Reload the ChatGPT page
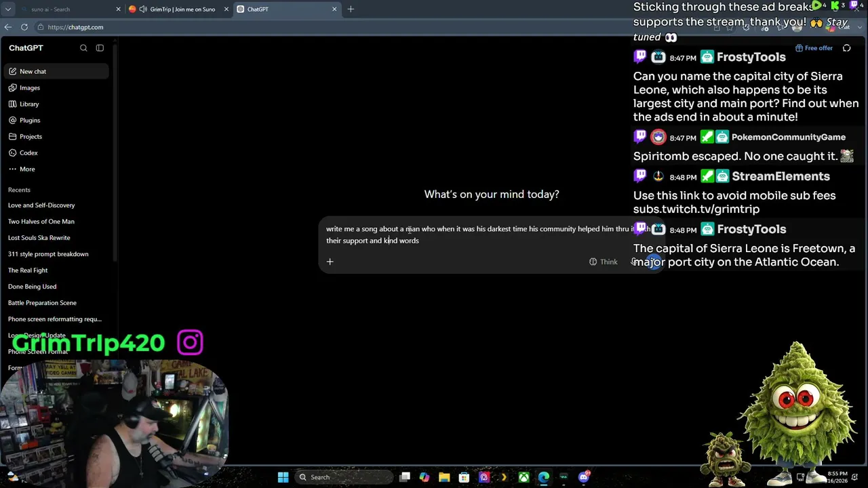Viewport: 868px width, 488px height. click(24, 27)
